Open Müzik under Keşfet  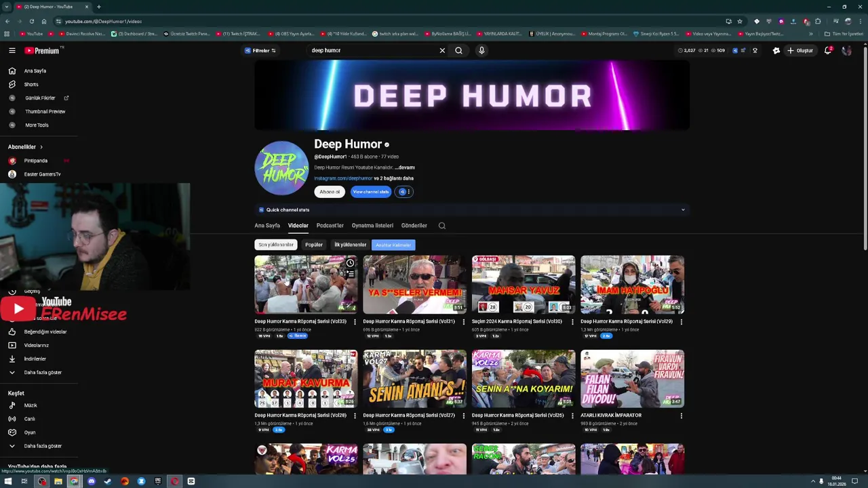tap(31, 405)
